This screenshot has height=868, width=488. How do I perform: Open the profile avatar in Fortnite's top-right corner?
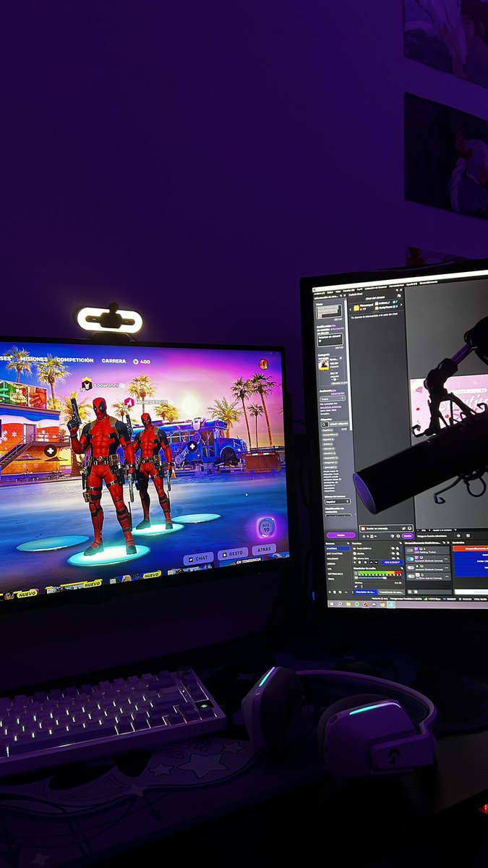(264, 363)
